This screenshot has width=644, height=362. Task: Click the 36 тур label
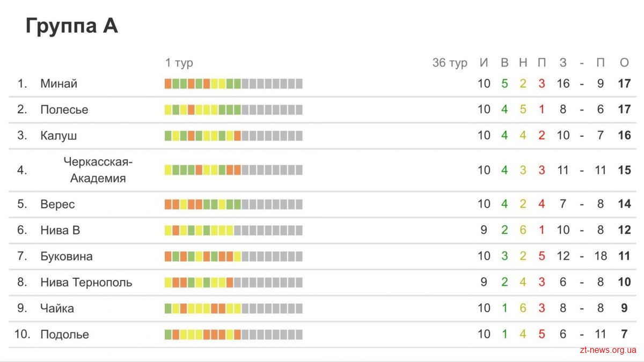450,63
